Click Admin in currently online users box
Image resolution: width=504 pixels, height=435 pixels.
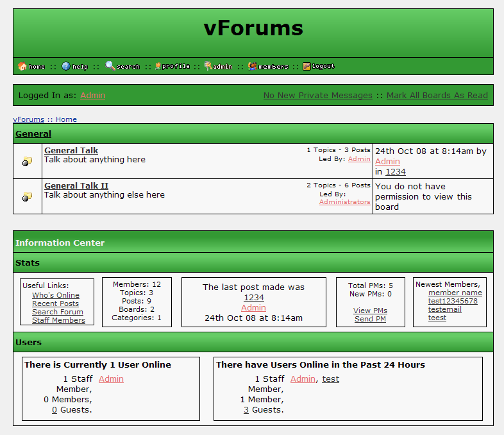pos(111,379)
